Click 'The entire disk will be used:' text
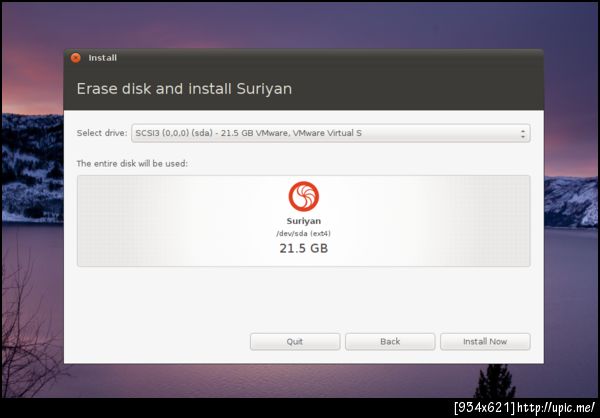The width and height of the screenshot is (600, 418). (x=132, y=163)
